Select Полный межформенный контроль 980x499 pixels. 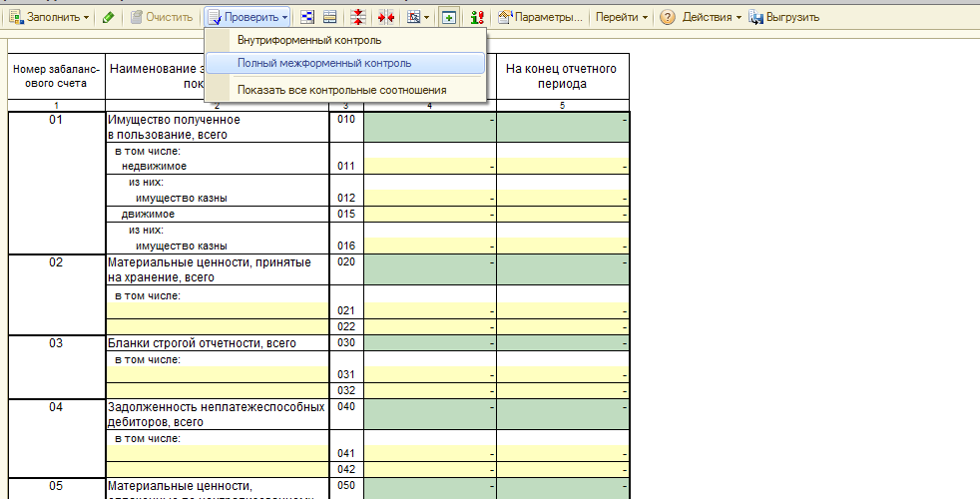[x=345, y=63]
